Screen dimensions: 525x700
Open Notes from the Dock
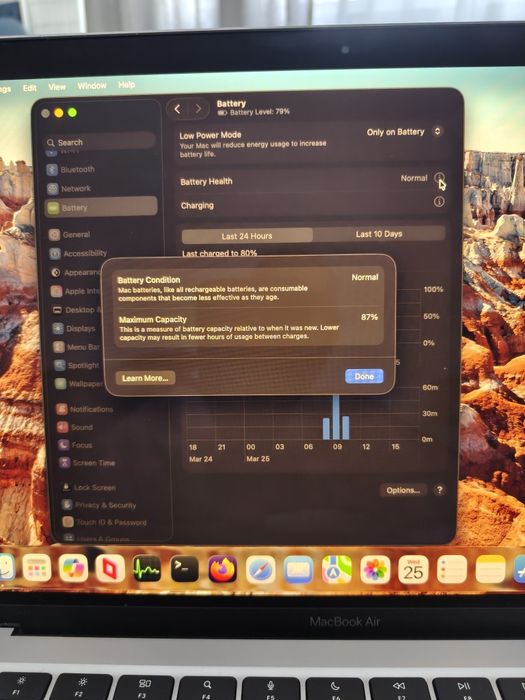point(490,569)
